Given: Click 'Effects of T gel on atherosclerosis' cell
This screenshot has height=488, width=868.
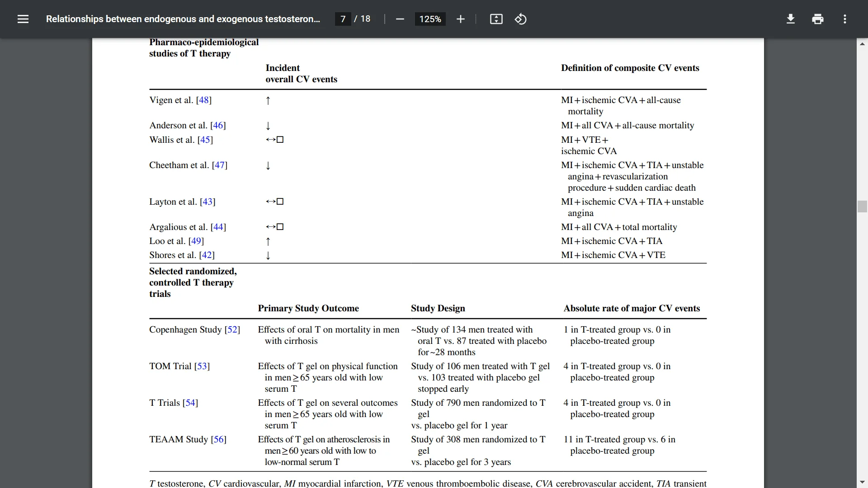Looking at the screenshot, I should (x=324, y=450).
